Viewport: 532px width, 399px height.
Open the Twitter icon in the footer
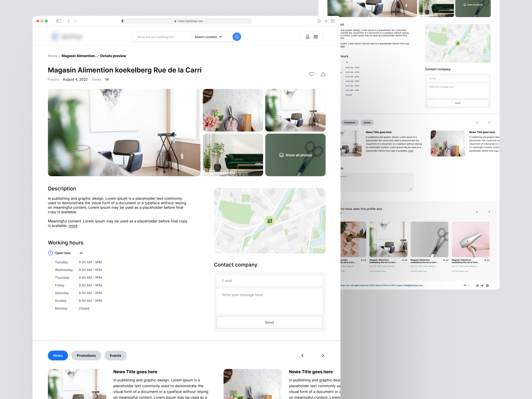(482, 285)
